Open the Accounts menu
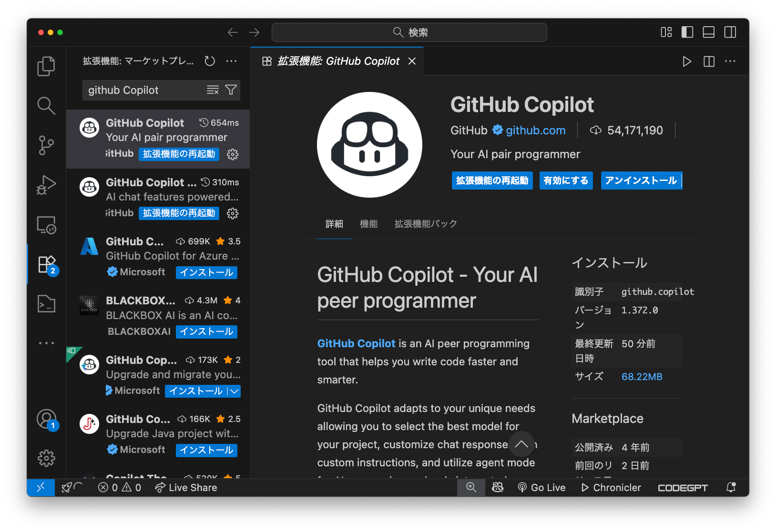Image resolution: width=776 pixels, height=532 pixels. point(46,419)
